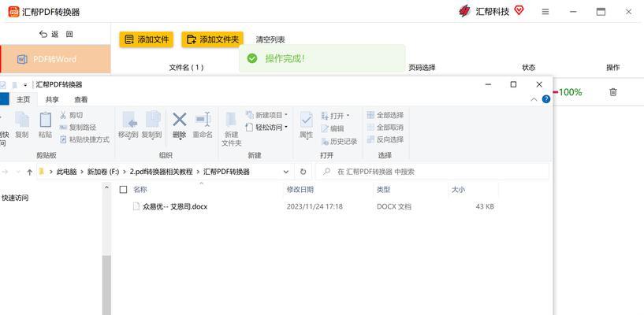Click the 100% conversion status

coord(570,92)
